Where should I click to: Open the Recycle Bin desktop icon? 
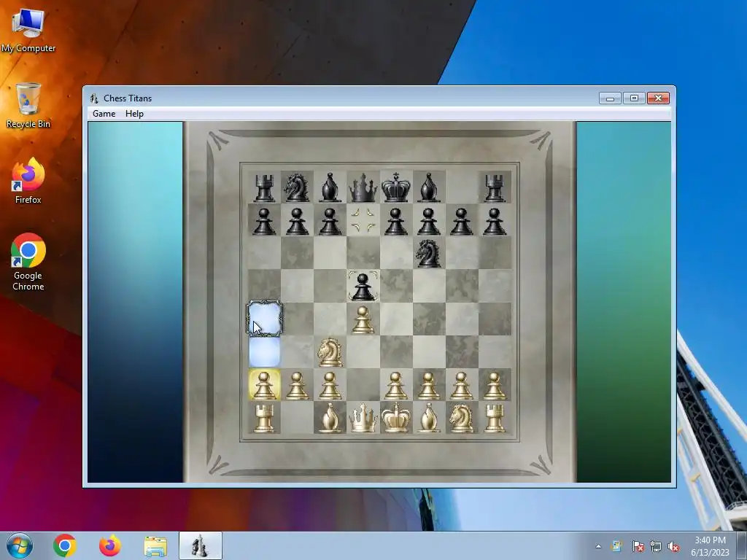coord(28,105)
